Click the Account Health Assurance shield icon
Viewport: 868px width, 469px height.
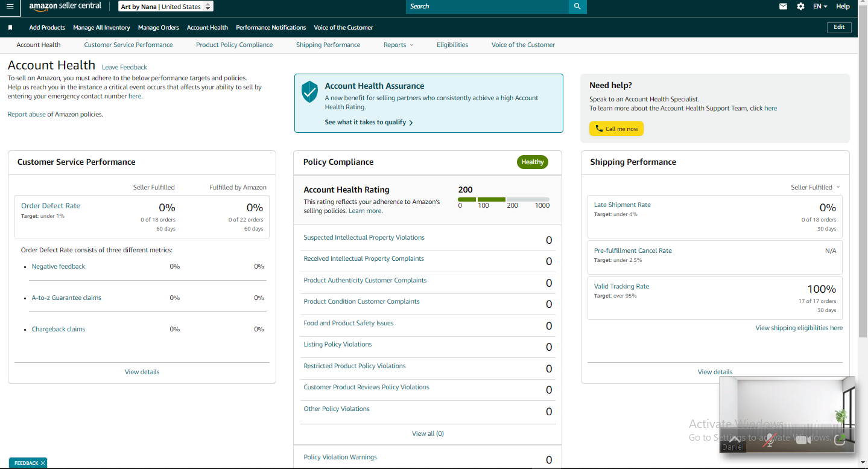click(x=309, y=92)
